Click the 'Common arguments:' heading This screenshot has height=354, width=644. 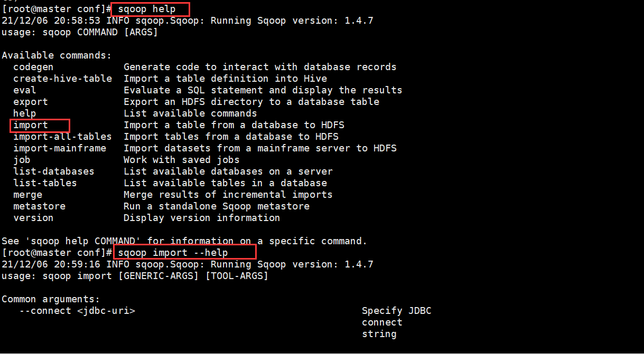[51, 299]
